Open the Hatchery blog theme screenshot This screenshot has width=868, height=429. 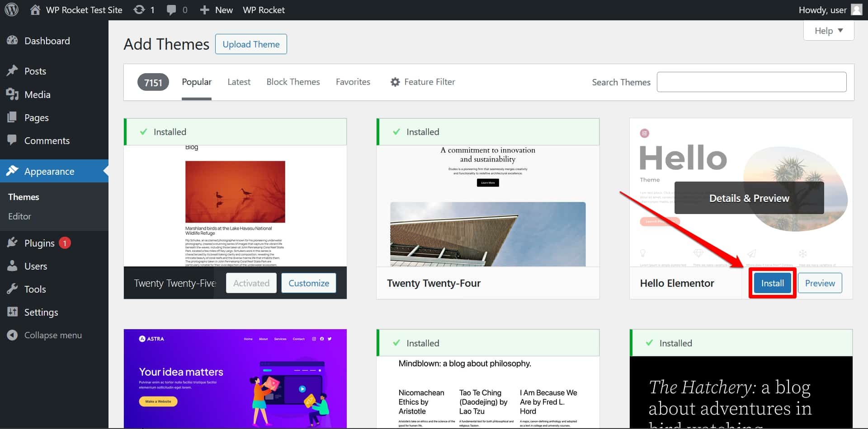(741, 392)
